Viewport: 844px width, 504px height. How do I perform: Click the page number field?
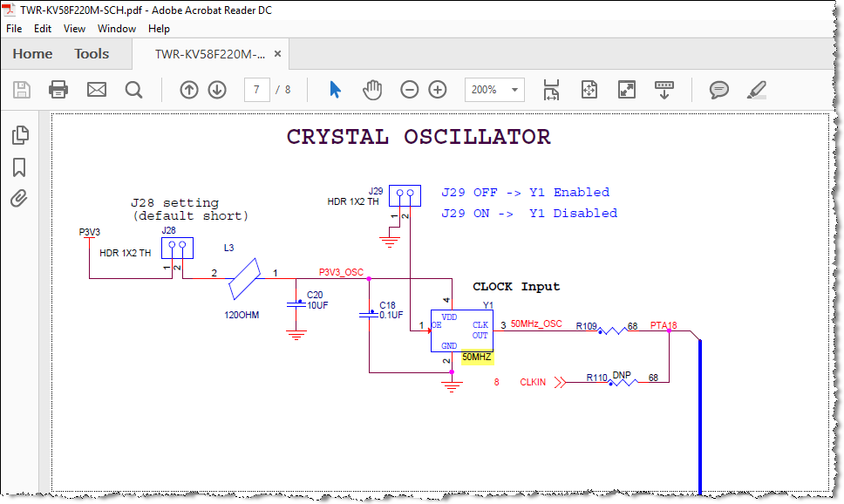(x=256, y=90)
